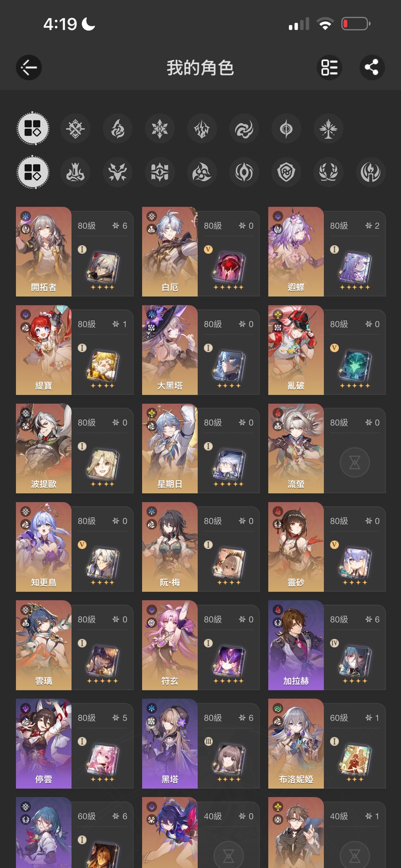Tap the share icon
Image resolution: width=401 pixels, height=868 pixels.
click(x=372, y=67)
